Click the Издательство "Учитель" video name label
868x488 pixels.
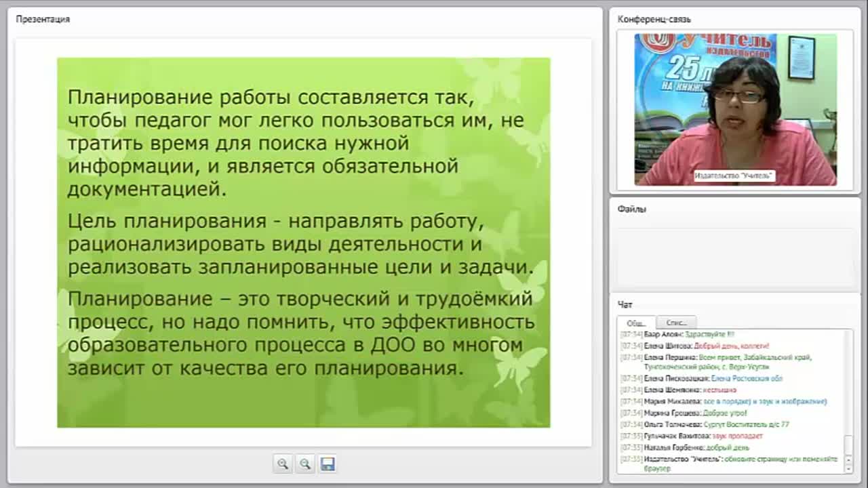(x=734, y=176)
